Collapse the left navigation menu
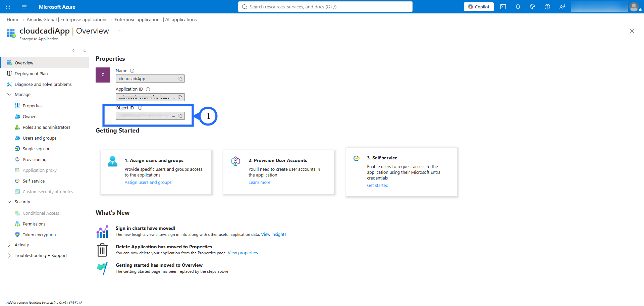 [85, 51]
